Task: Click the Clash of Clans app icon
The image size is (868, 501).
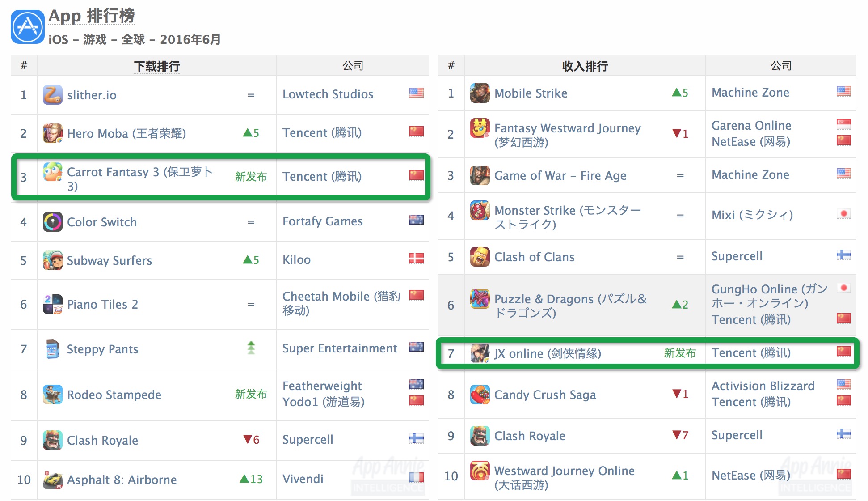Action: (480, 257)
